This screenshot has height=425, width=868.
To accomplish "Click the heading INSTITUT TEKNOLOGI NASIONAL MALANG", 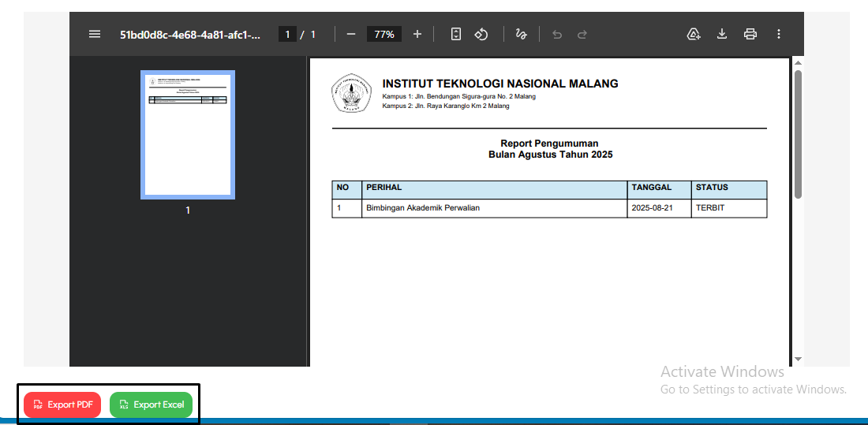I will point(500,84).
